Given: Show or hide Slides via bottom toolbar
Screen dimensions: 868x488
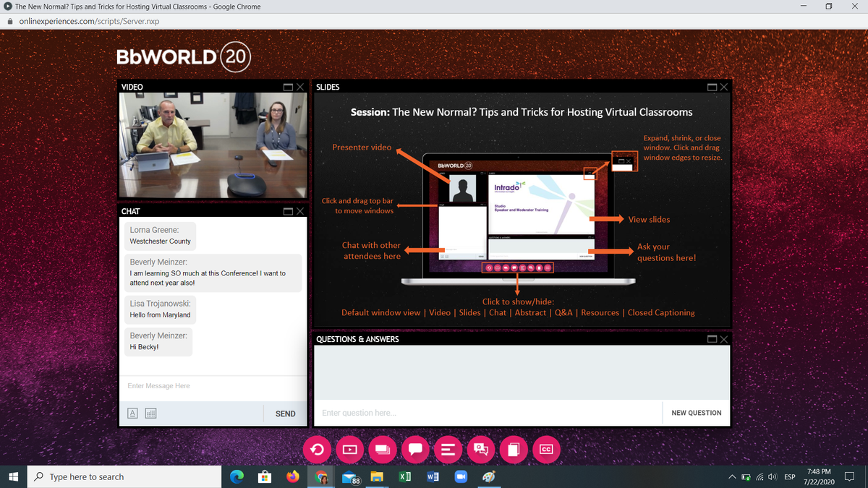Looking at the screenshot, I should point(382,450).
